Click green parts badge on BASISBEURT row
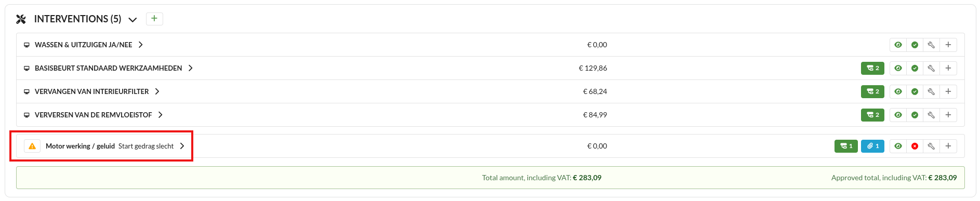Image resolution: width=980 pixels, height=201 pixels. click(x=872, y=68)
